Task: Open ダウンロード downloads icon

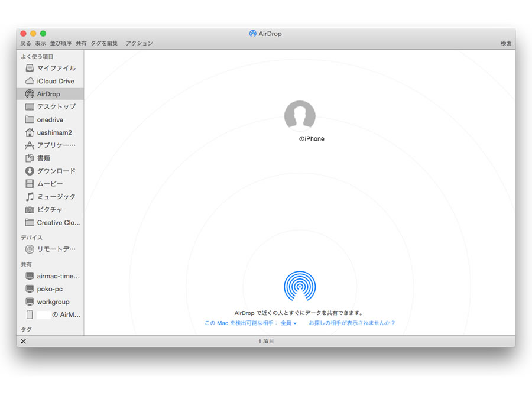Action: tap(30, 171)
